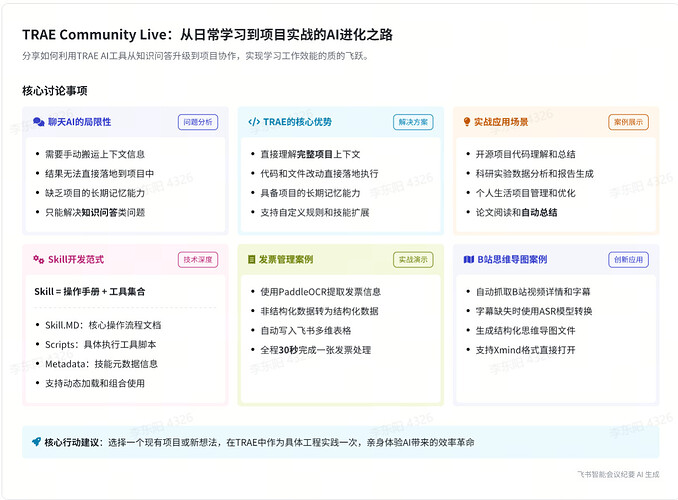Click the 案例展示 tag
Viewport: 678px width, 500px height.
[627, 122]
